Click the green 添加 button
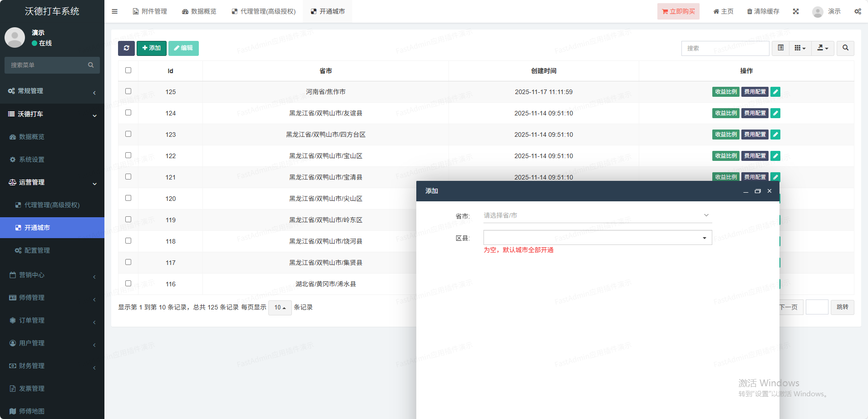 tap(151, 48)
